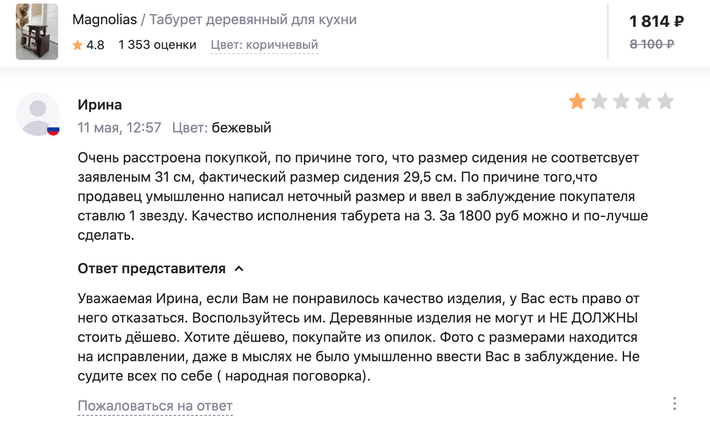710x440 pixels.
Task: Open the wooden stool product thumbnail
Action: (37, 32)
